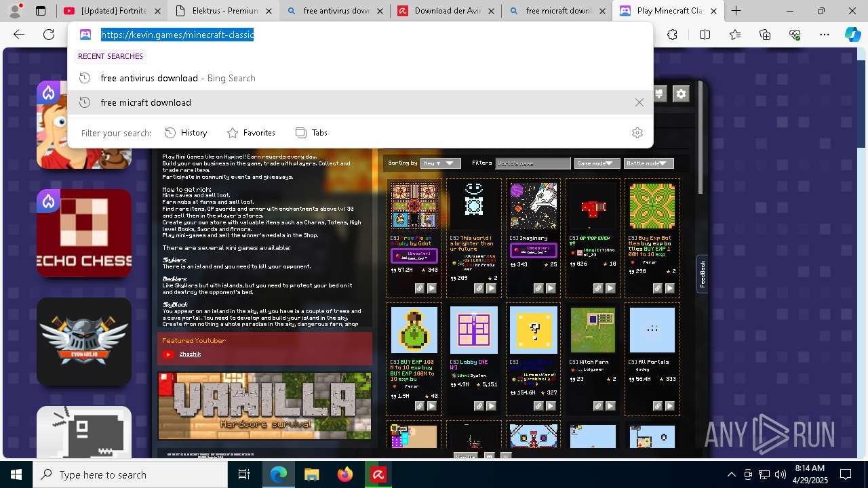This screenshot has width=868, height=488.
Task: Play the 'OP TOP EVEN' world
Action: tap(610, 288)
